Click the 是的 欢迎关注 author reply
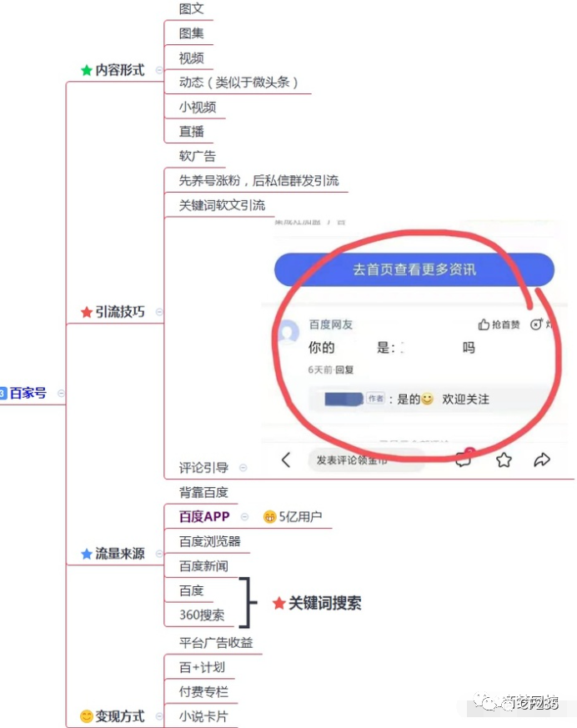Screen dimensions: 577x728 443,399
